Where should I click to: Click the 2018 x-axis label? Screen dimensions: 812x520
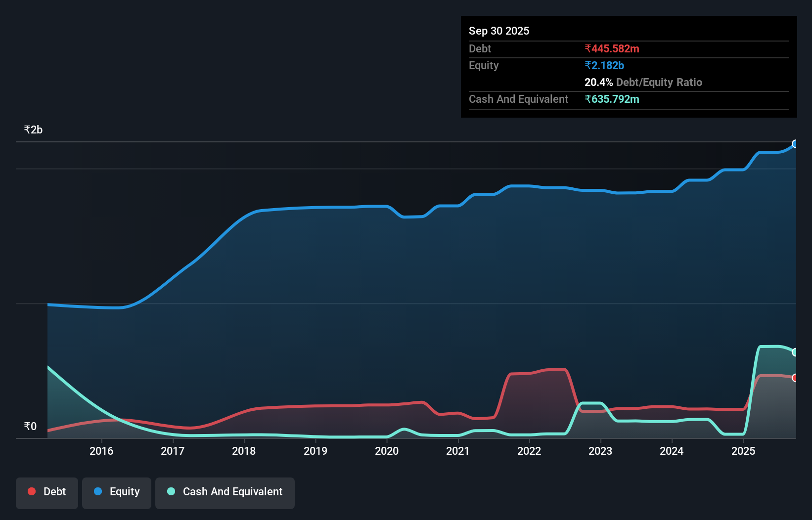pyautogui.click(x=244, y=451)
